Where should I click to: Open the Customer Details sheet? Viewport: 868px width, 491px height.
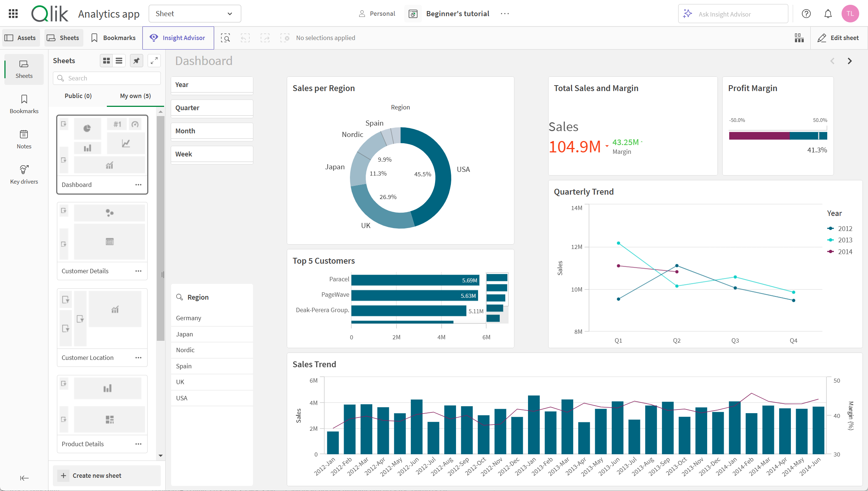[85, 270]
